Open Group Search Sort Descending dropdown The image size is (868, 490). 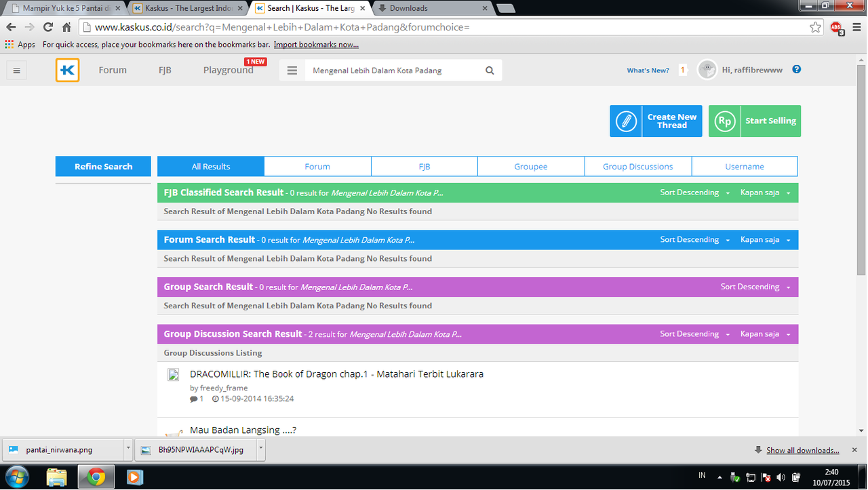tap(755, 287)
